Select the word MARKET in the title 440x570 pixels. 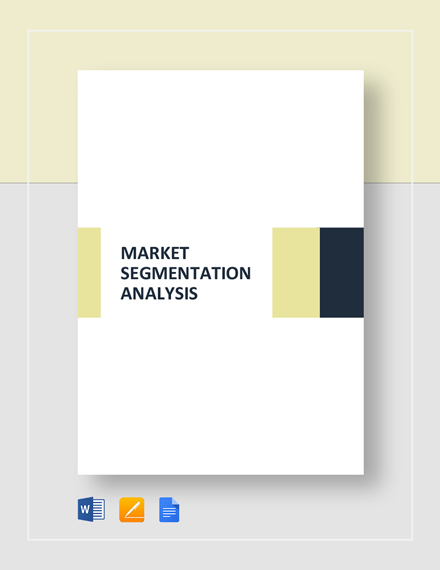[x=155, y=253]
